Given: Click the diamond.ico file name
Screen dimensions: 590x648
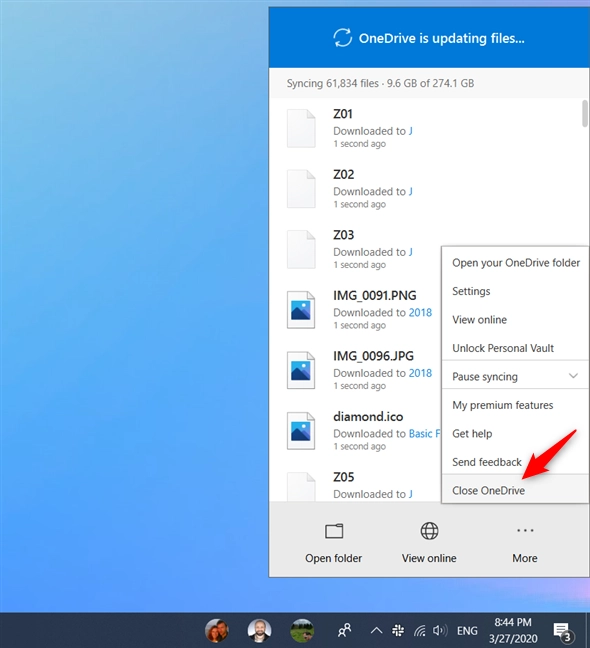Looking at the screenshot, I should pos(368,417).
